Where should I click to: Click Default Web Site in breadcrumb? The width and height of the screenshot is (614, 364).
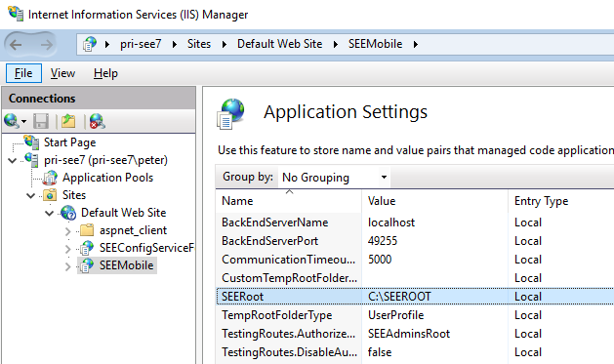(x=279, y=44)
